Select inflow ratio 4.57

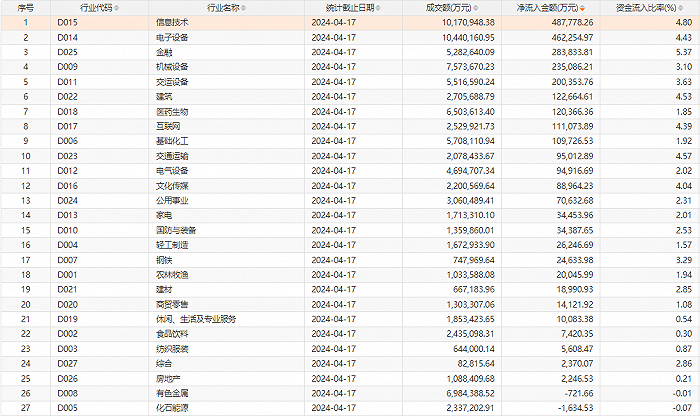(x=683, y=156)
